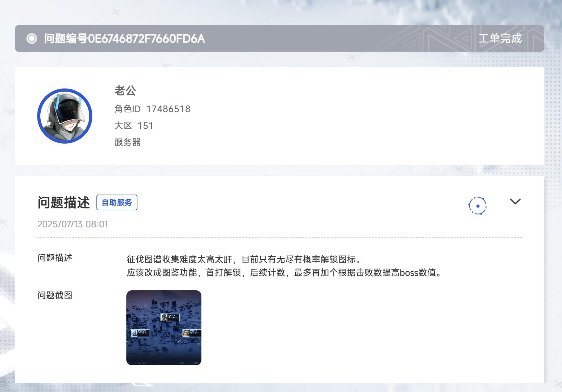Click the description line starting 应该改成图鉴功能
Viewport: 562px width, 392px height.
tap(285, 273)
